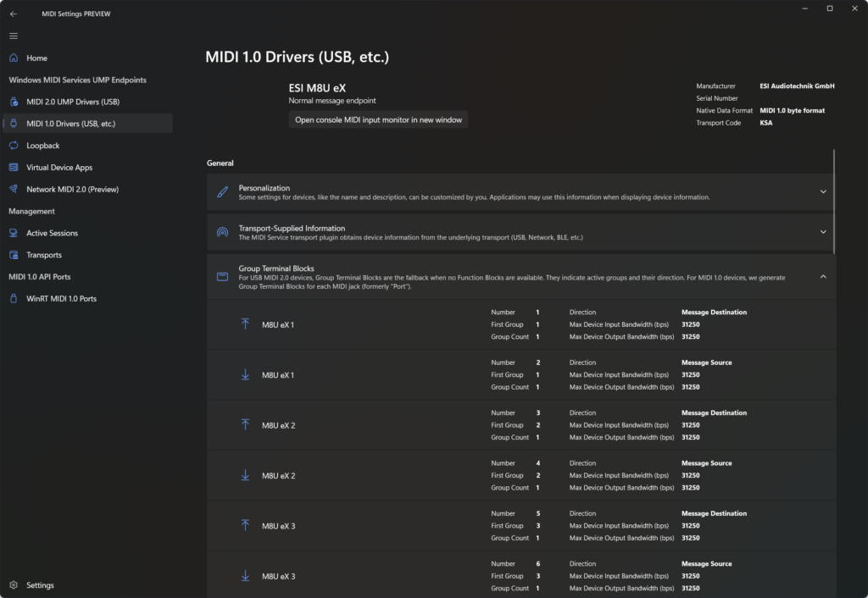Image resolution: width=868 pixels, height=598 pixels.
Task: Click the Loopback sidebar icon
Action: pos(12,145)
